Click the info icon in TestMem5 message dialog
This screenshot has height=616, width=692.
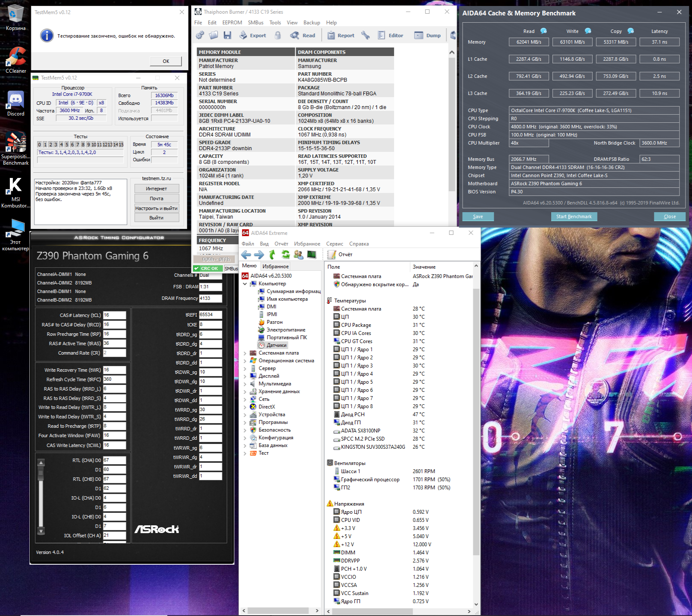pyautogui.click(x=47, y=36)
